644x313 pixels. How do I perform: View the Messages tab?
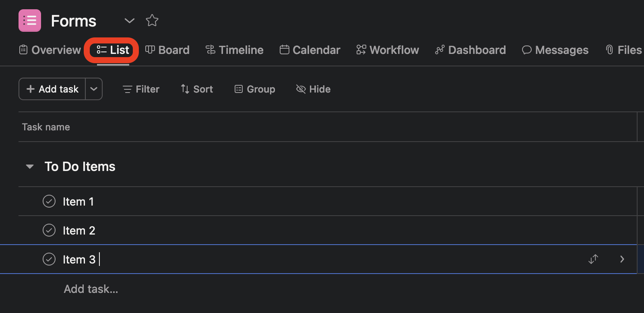click(x=555, y=50)
